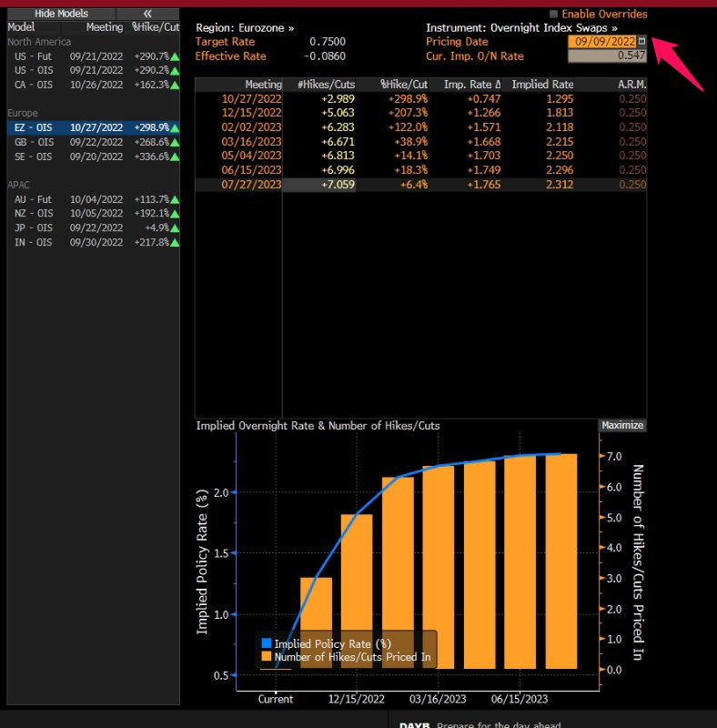Image resolution: width=717 pixels, height=728 pixels.
Task: Collapse the models panel with double chevron
Action: click(x=147, y=14)
